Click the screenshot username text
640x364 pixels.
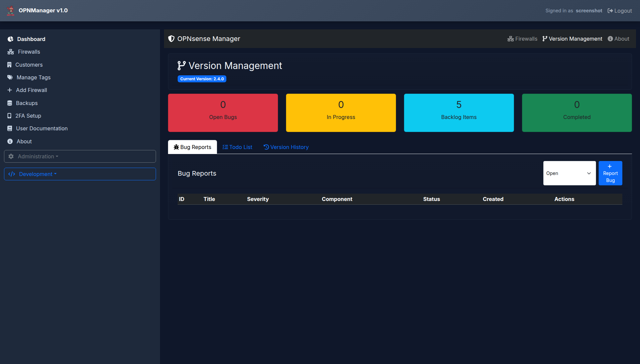(x=589, y=11)
